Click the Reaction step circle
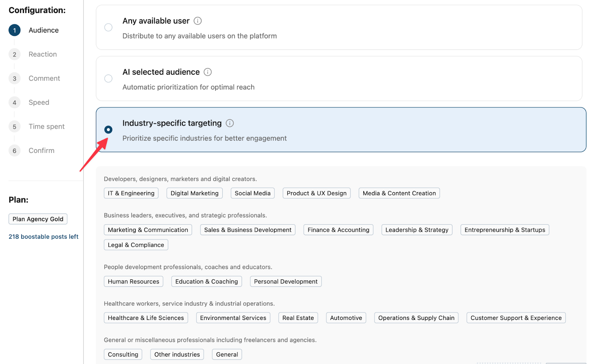Image resolution: width=598 pixels, height=364 pixels. [x=14, y=54]
